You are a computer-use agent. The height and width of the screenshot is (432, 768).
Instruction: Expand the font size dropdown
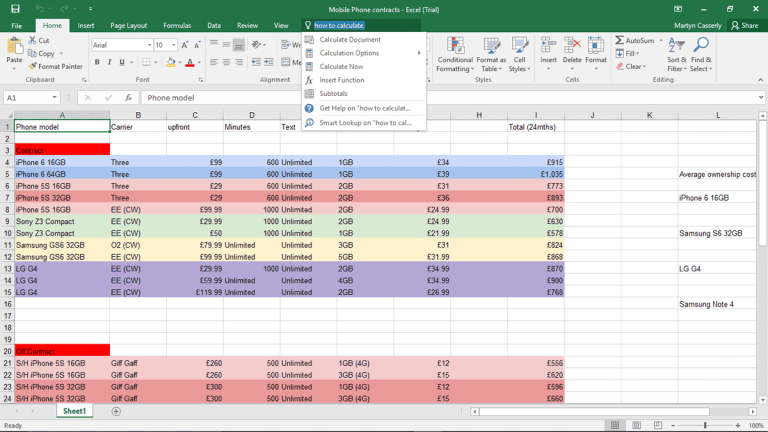click(174, 45)
